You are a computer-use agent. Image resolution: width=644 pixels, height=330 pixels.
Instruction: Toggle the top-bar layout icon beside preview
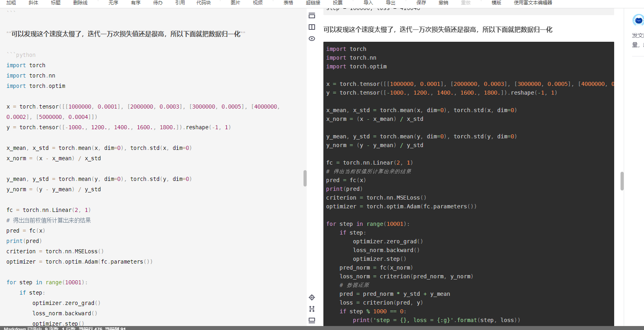pyautogui.click(x=312, y=16)
